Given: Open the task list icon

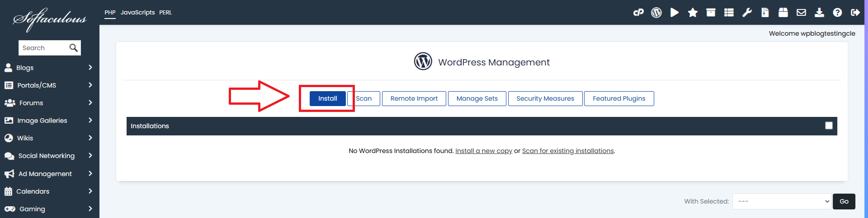Looking at the screenshot, I should pos(729,13).
